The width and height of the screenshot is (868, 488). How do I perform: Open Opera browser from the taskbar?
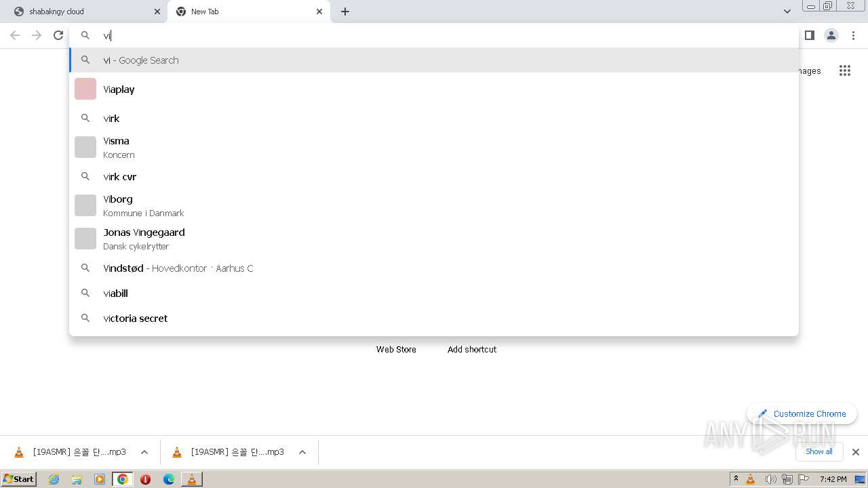coord(146,479)
